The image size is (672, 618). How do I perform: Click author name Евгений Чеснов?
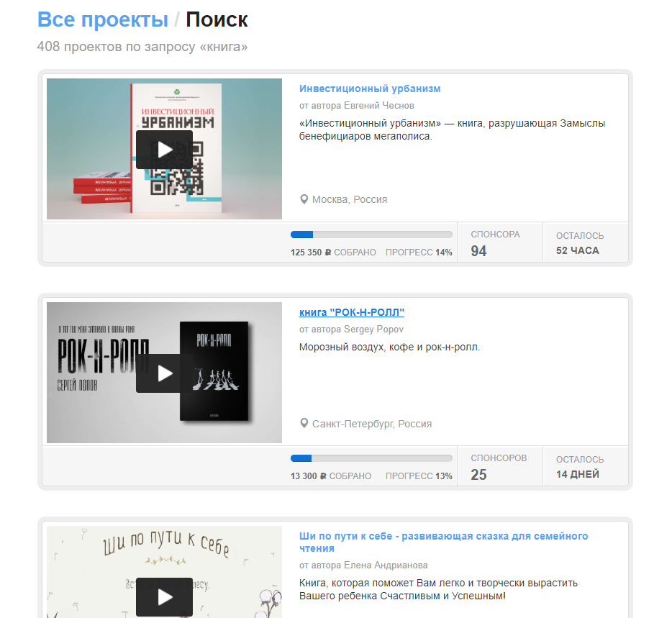[x=379, y=106]
